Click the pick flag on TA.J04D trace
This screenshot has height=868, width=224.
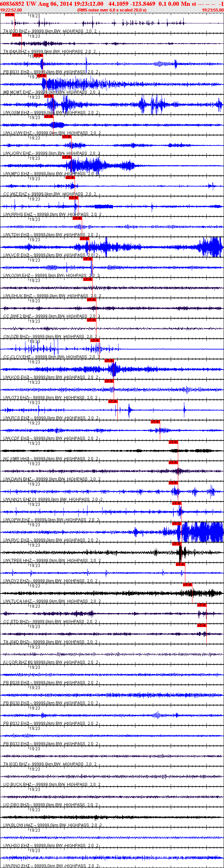click(x=202, y=625)
